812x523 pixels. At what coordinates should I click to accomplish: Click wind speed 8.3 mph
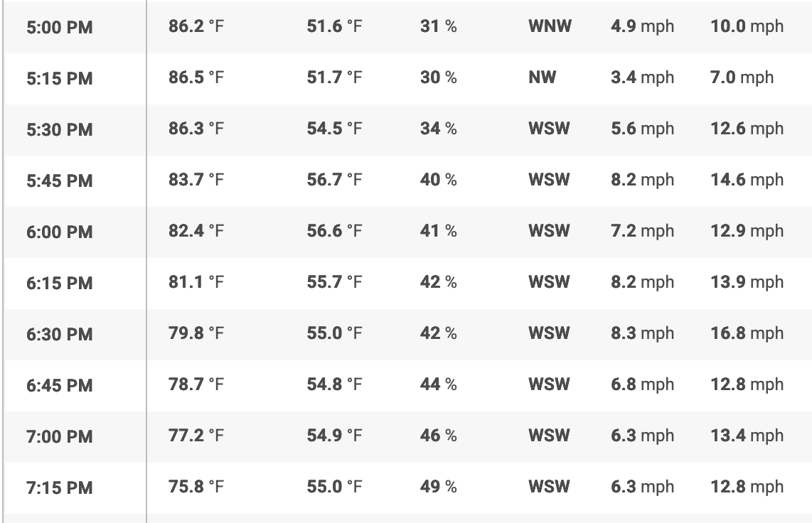pos(643,333)
